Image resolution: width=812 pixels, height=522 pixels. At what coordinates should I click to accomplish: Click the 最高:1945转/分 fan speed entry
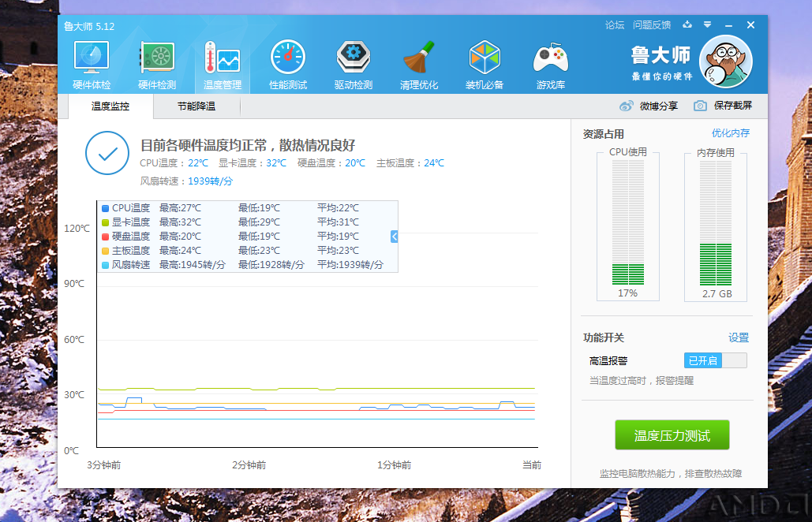[192, 265]
